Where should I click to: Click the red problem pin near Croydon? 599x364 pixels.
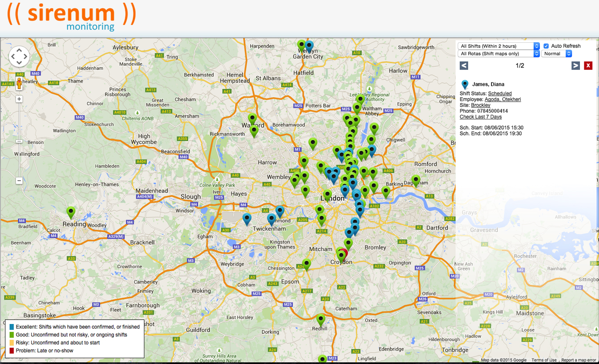click(x=344, y=252)
